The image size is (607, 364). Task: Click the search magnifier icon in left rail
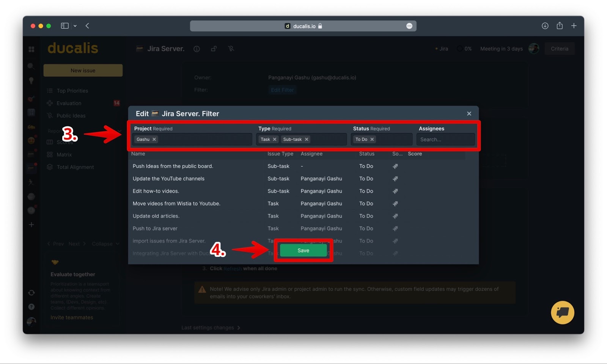pos(31,66)
